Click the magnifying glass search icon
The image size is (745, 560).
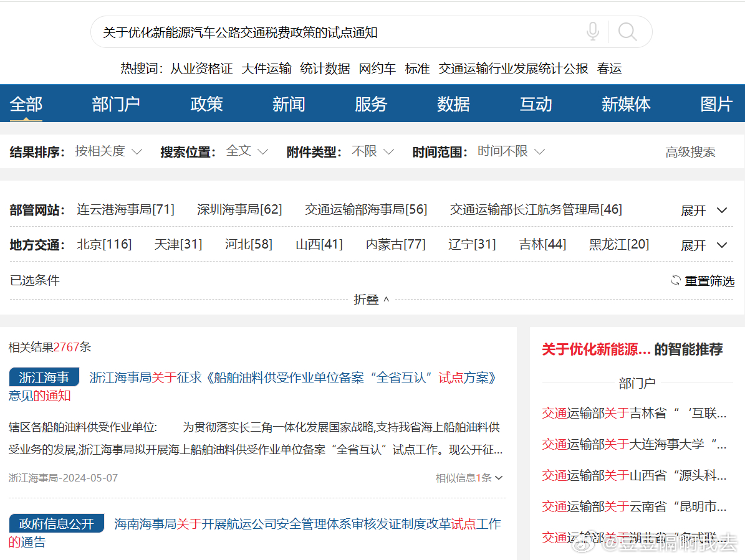[627, 32]
